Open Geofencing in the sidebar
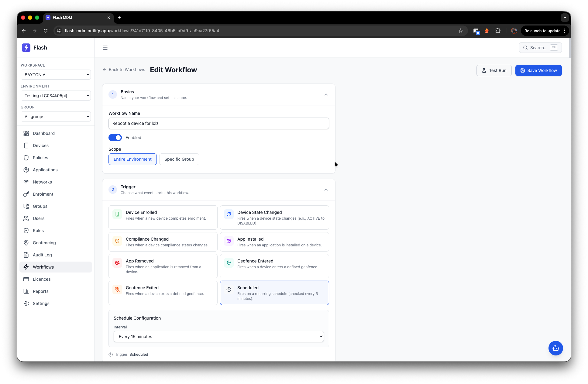The image size is (588, 384). coord(44,243)
